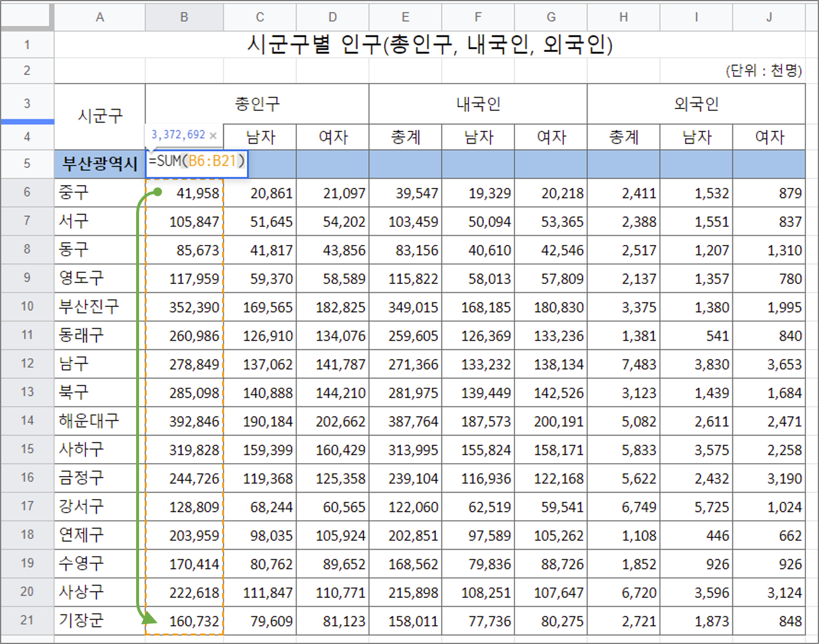Click cell with value 160,732
This screenshot has width=819, height=644.
point(184,620)
